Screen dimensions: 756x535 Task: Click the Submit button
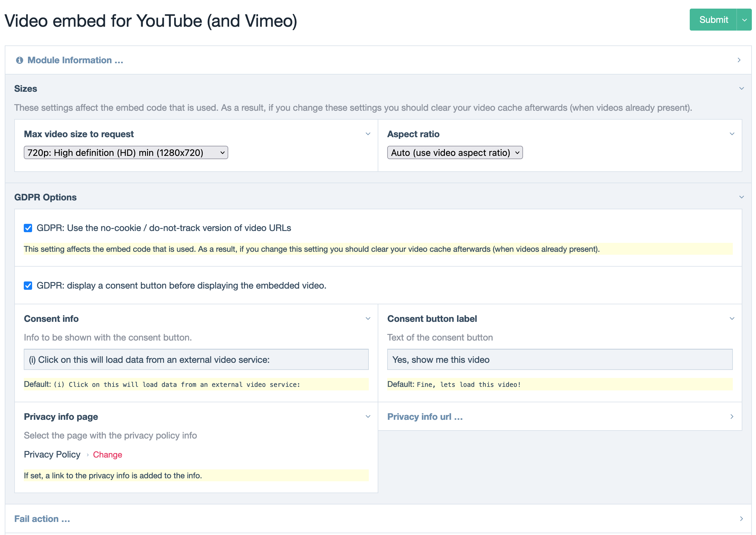(713, 20)
